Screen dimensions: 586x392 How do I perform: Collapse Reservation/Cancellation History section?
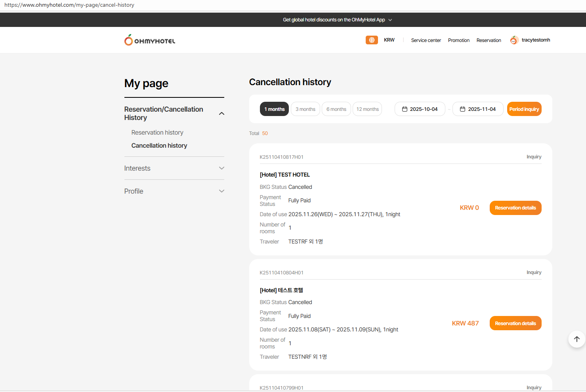pyautogui.click(x=221, y=114)
